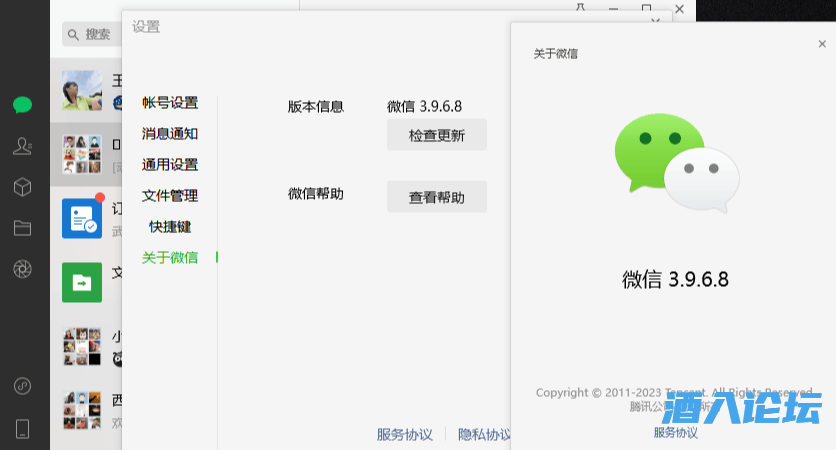
Task: Open the group chat avatar below File Transfer
Action: 82,347
